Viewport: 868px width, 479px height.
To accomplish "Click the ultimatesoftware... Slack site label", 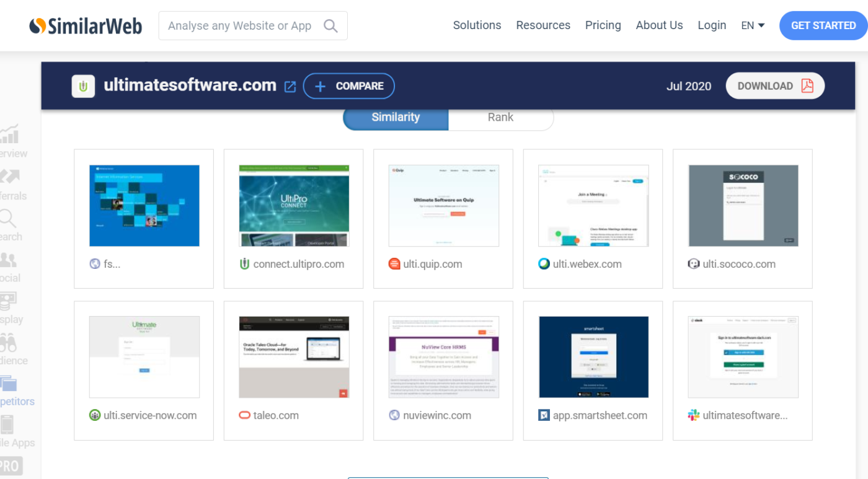I will pos(745,415).
